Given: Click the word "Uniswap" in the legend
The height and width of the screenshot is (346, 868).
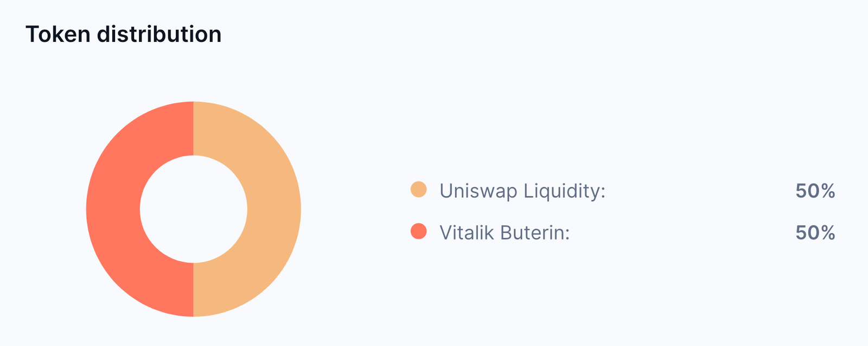Looking at the screenshot, I should 478,191.
